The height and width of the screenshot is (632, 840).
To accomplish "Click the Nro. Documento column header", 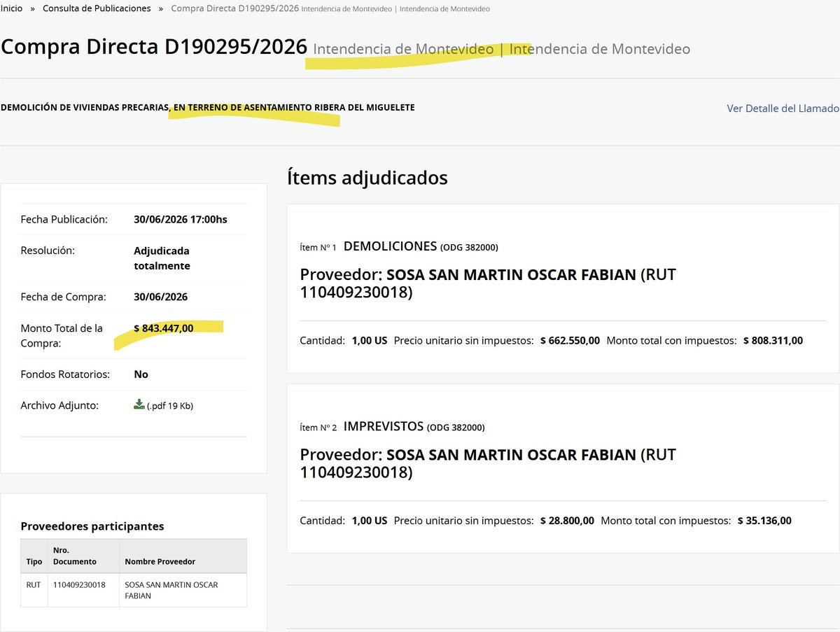I will point(83,556).
